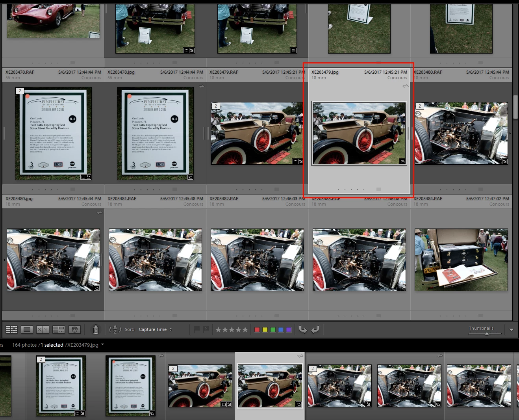Open Survey view in the toolbar

pyautogui.click(x=59, y=329)
